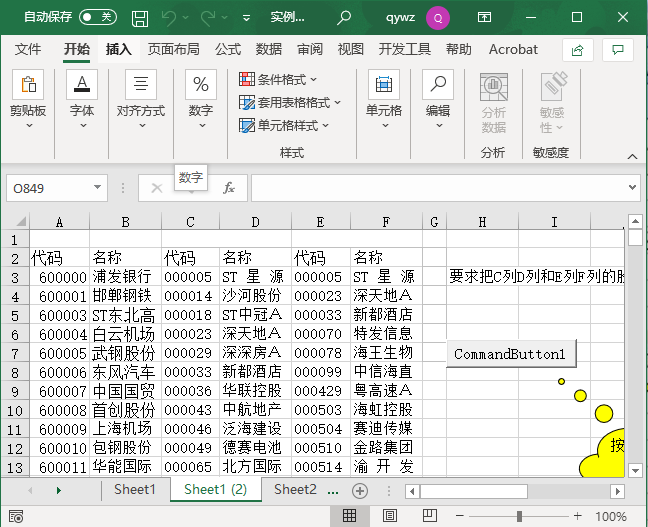This screenshot has width=648, height=527.
Task: Show more sheet tabs ellipsis
Action: coord(333,491)
